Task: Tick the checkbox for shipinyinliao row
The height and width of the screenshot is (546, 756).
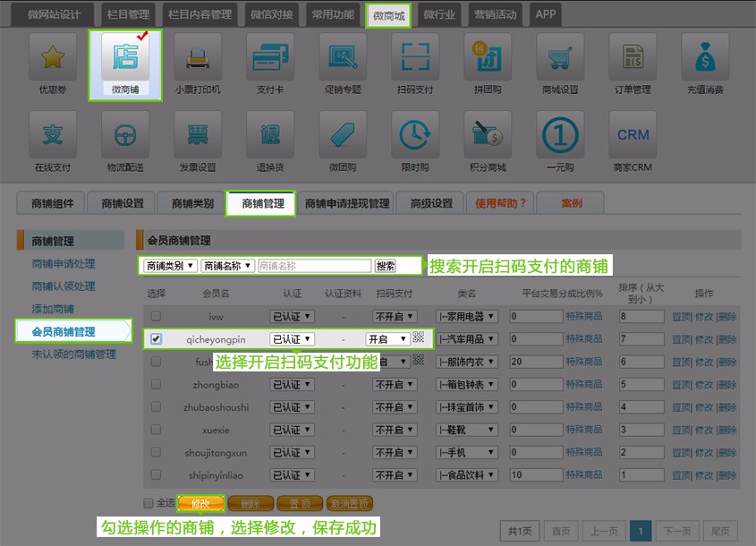Action: coord(156,474)
